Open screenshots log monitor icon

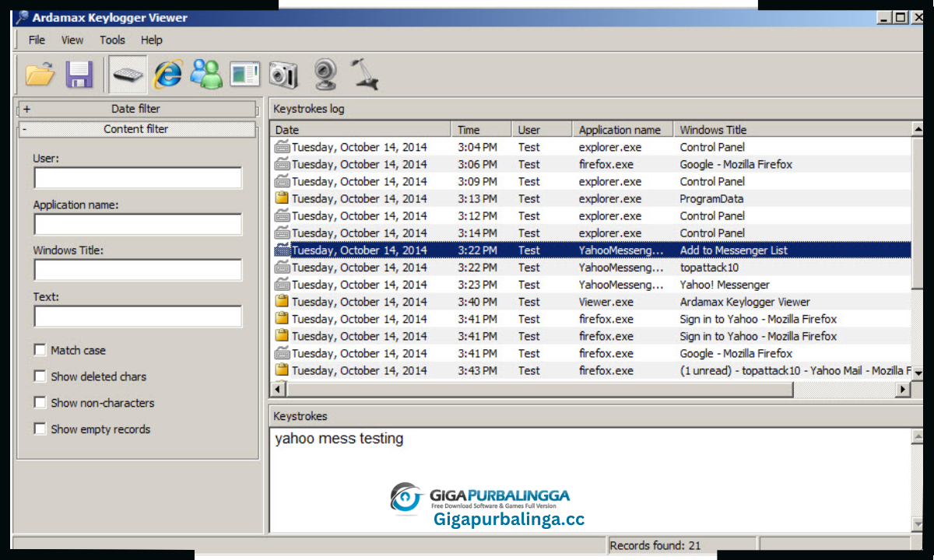point(244,75)
